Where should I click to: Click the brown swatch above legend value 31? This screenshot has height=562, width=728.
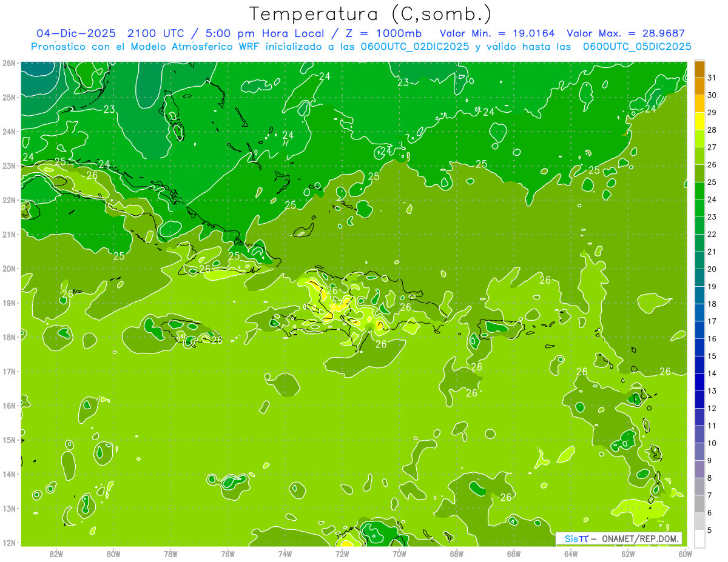point(699,69)
